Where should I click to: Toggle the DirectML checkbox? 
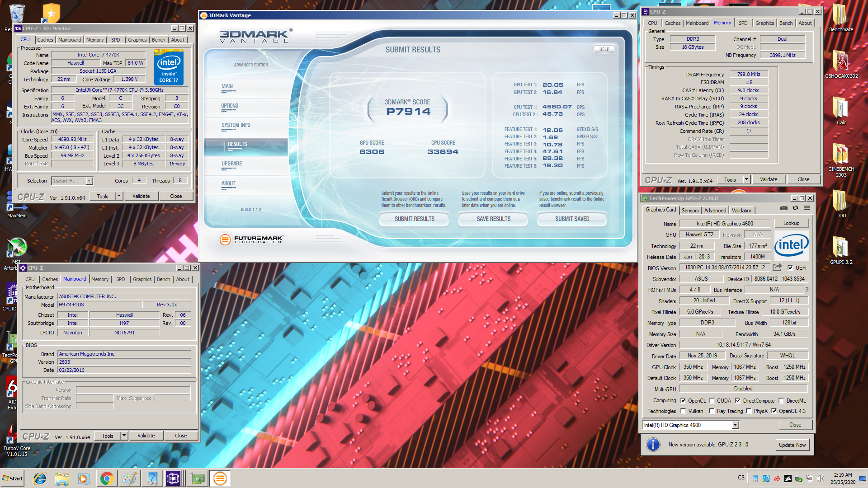tap(781, 400)
